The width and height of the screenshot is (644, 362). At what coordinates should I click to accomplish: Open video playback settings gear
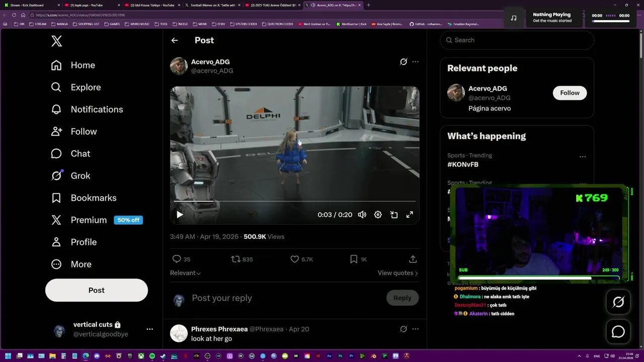pos(378,215)
